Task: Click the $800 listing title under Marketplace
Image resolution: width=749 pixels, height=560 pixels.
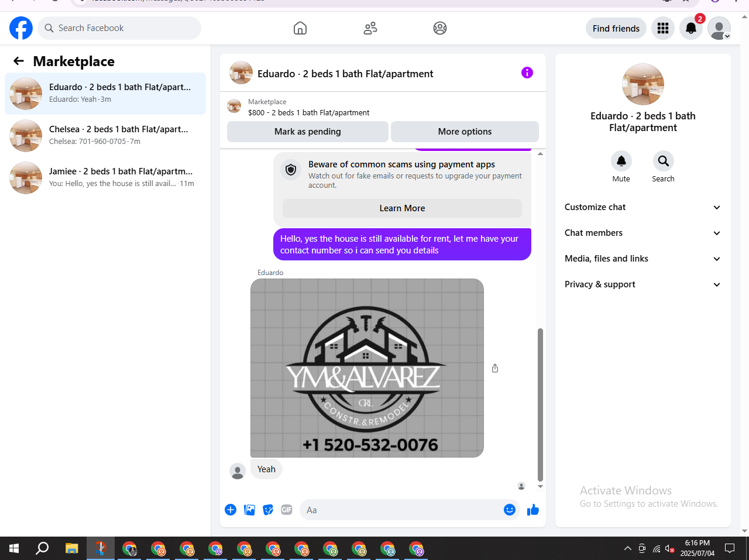Action: coord(309,112)
